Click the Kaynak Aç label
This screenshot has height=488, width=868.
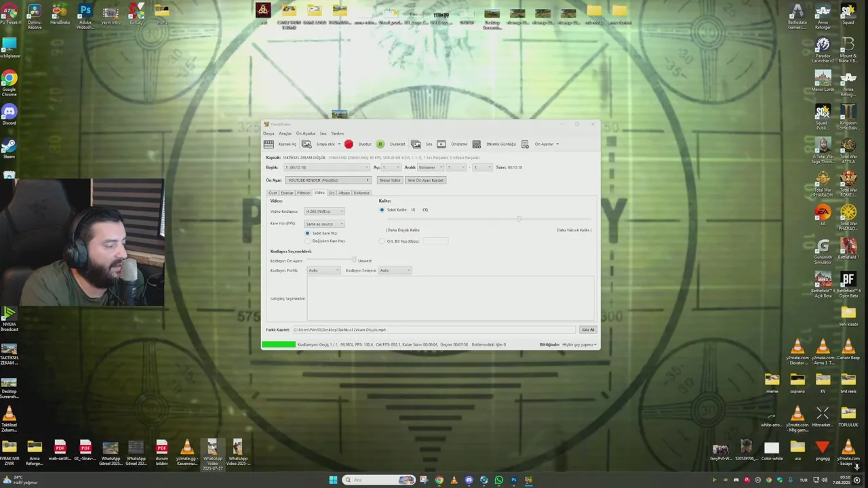point(287,144)
